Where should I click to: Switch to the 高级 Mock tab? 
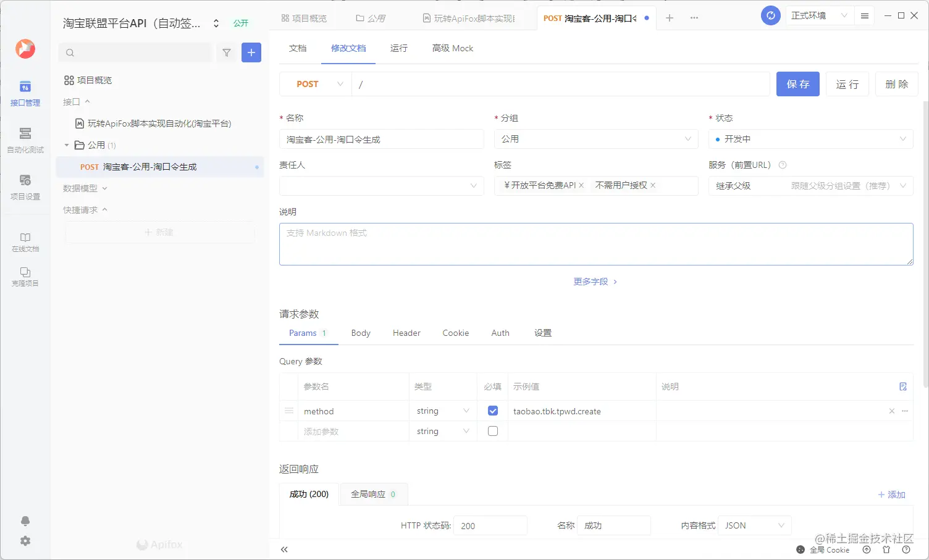pyautogui.click(x=452, y=48)
